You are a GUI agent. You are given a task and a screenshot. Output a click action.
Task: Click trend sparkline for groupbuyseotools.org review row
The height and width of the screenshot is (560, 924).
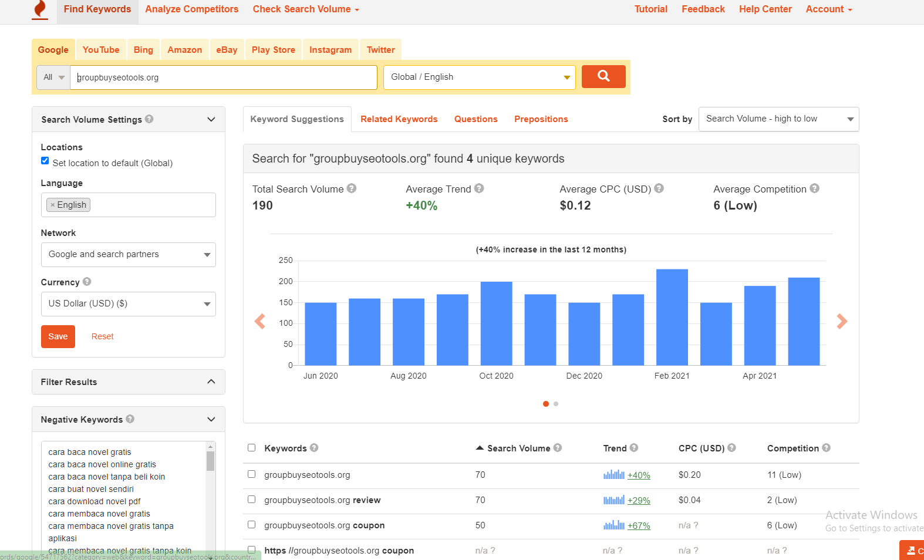coord(614,500)
